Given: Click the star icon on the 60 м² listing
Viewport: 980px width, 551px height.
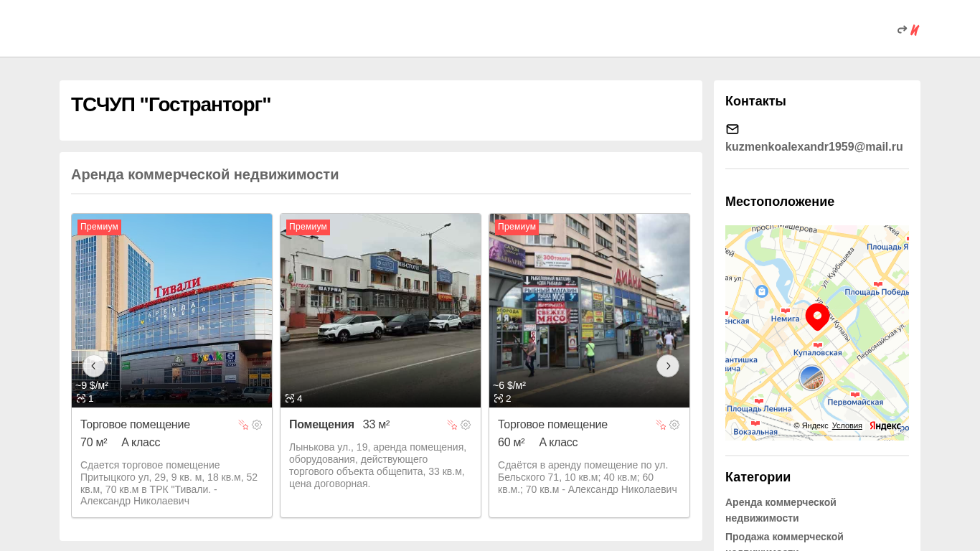Looking at the screenshot, I should (661, 425).
